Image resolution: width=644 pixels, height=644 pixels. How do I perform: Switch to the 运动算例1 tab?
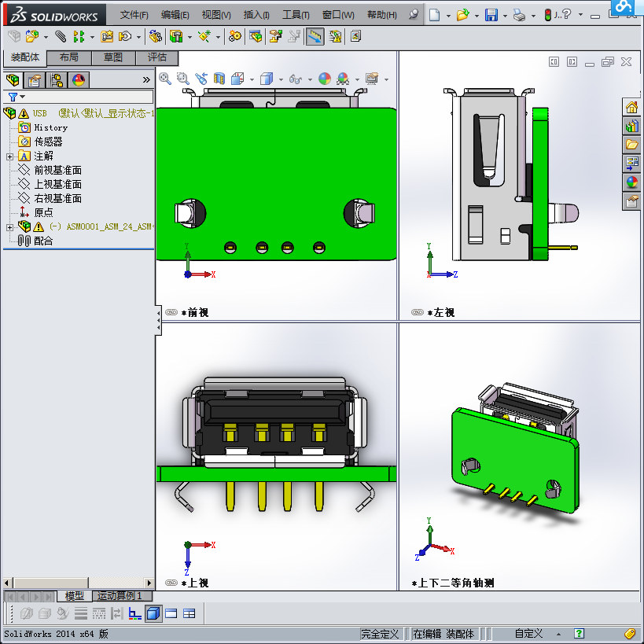(120, 596)
